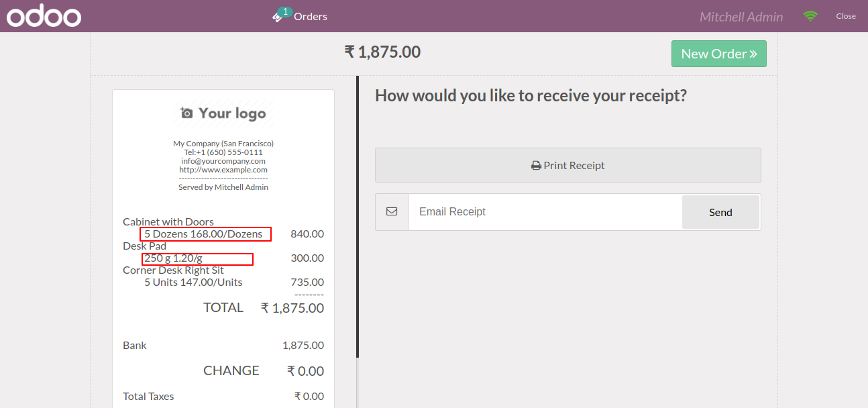
Task: Start a New Order
Action: click(x=719, y=54)
